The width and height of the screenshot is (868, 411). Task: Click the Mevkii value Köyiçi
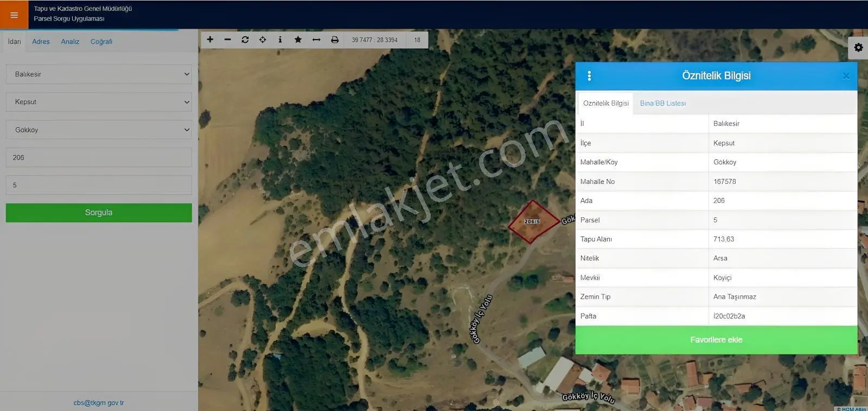click(x=723, y=278)
